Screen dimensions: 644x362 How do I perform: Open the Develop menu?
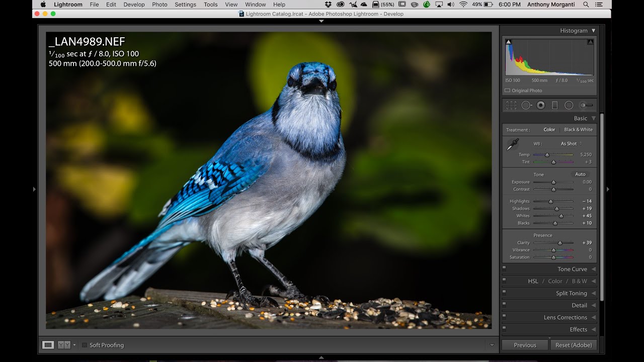(134, 5)
